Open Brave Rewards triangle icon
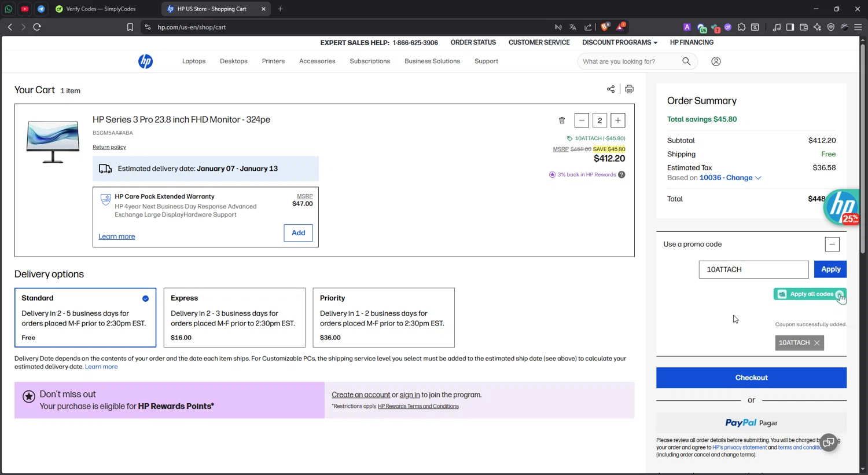Viewport: 868px width, 475px height. click(620, 27)
